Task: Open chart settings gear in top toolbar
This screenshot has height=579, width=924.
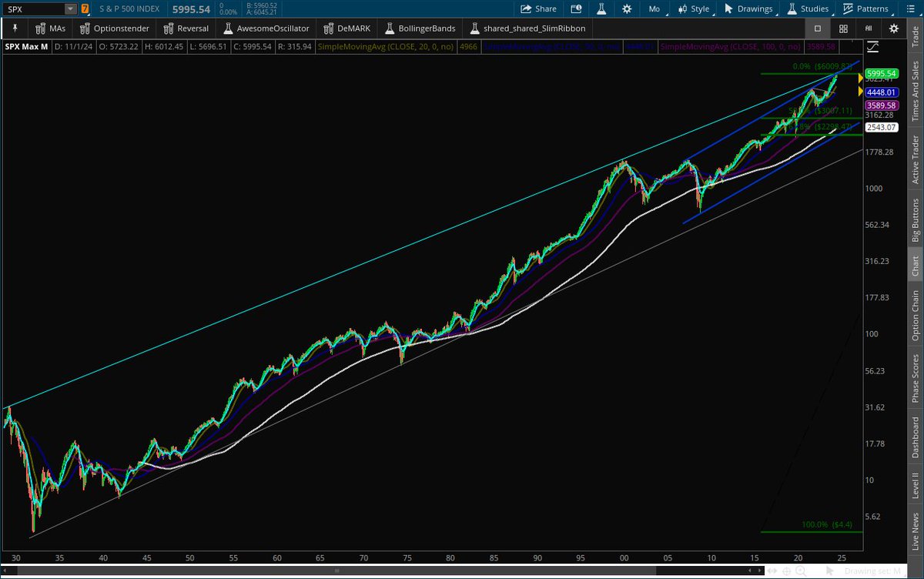Action: tap(627, 9)
